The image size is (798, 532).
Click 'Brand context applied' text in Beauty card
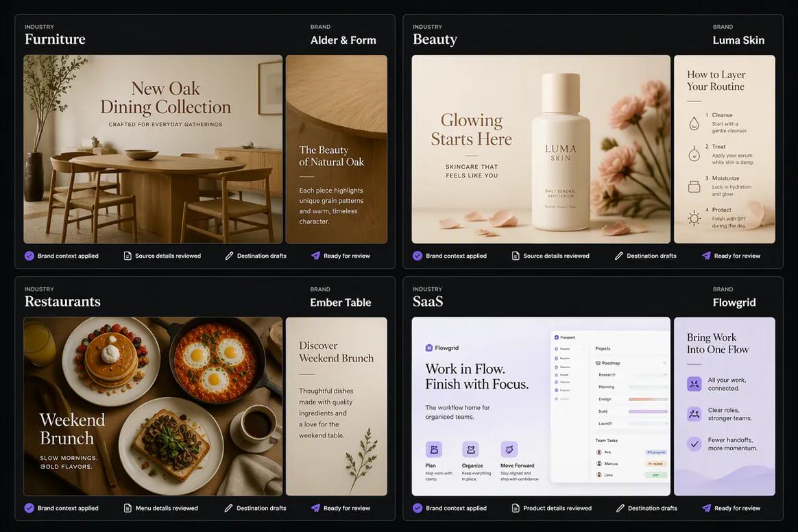pyautogui.click(x=456, y=256)
